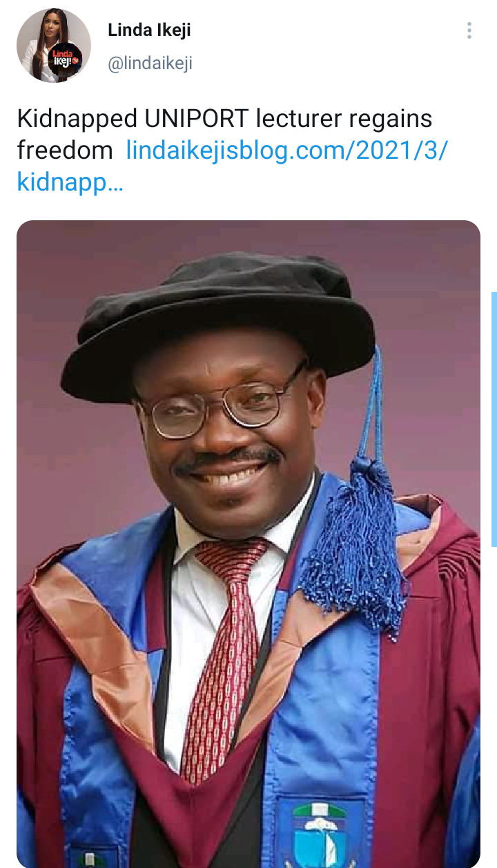Open the lecturer photo attached to tweet
Screen dimensions: 497x868
point(248,544)
